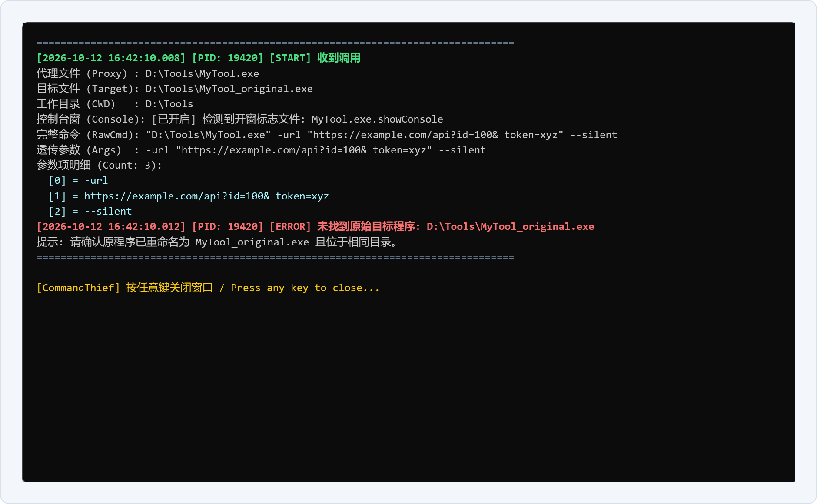The image size is (817, 504).
Task: Select the red [ERROR] 未找到原始目标程序 line
Action: [x=316, y=226]
